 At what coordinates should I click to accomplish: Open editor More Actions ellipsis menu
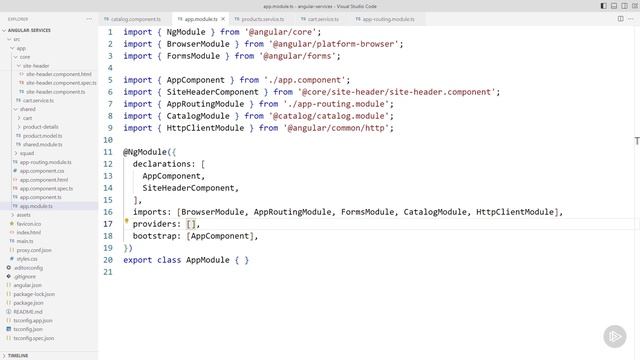pyautogui.click(x=631, y=19)
